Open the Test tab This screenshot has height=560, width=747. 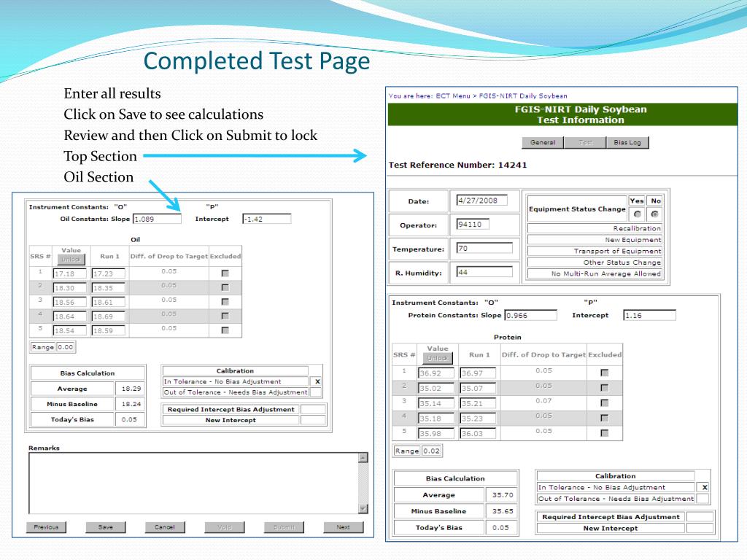(584, 142)
